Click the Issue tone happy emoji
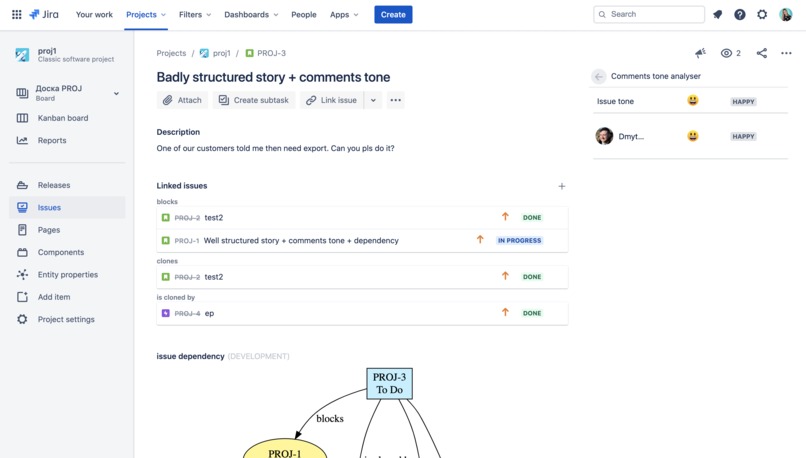This screenshot has width=806, height=458. coord(693,100)
